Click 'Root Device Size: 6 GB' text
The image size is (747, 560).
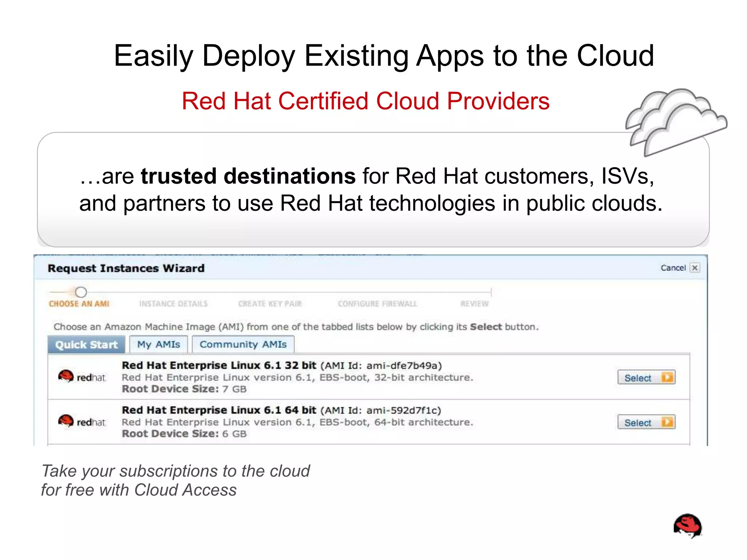[x=184, y=434]
